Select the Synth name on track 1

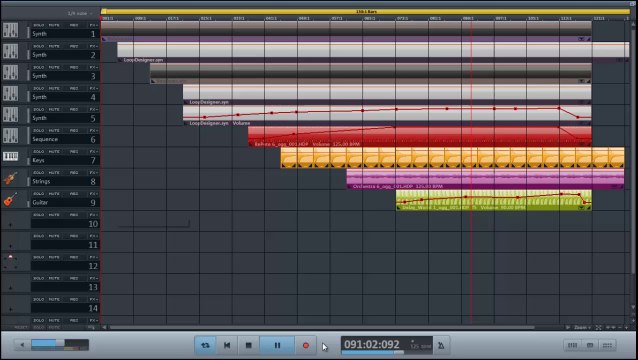[39, 34]
